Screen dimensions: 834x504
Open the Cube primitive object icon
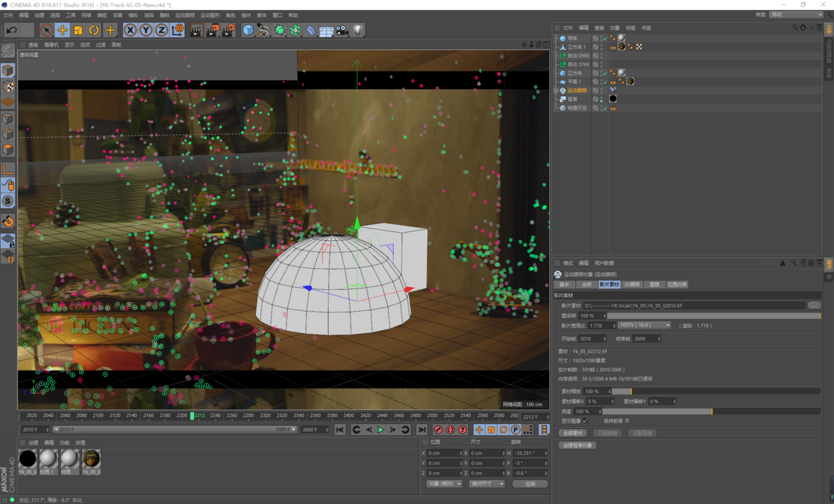click(248, 30)
